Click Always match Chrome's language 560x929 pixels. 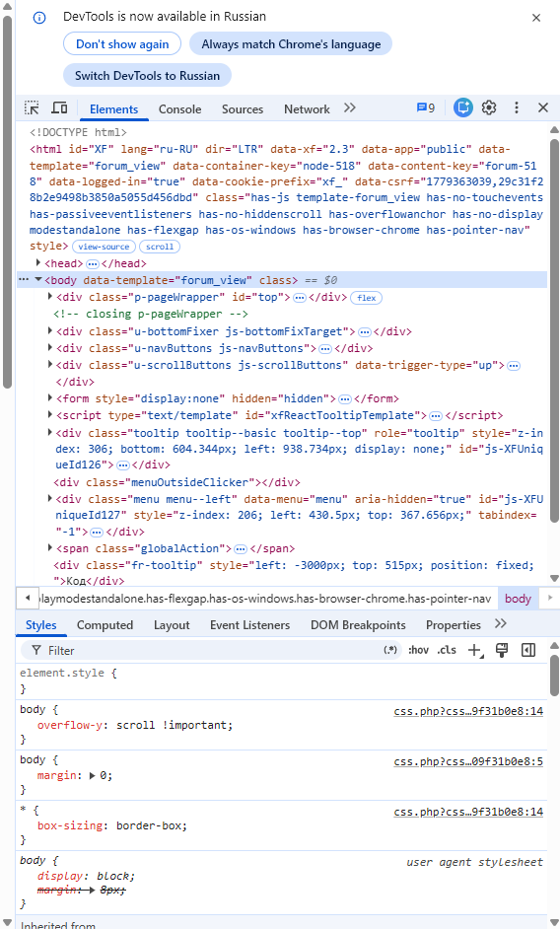click(x=291, y=43)
